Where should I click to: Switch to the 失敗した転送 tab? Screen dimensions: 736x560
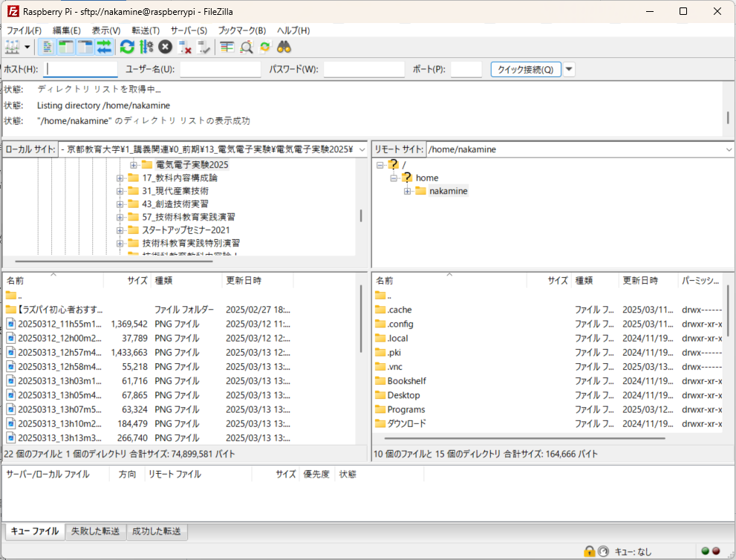click(x=95, y=532)
